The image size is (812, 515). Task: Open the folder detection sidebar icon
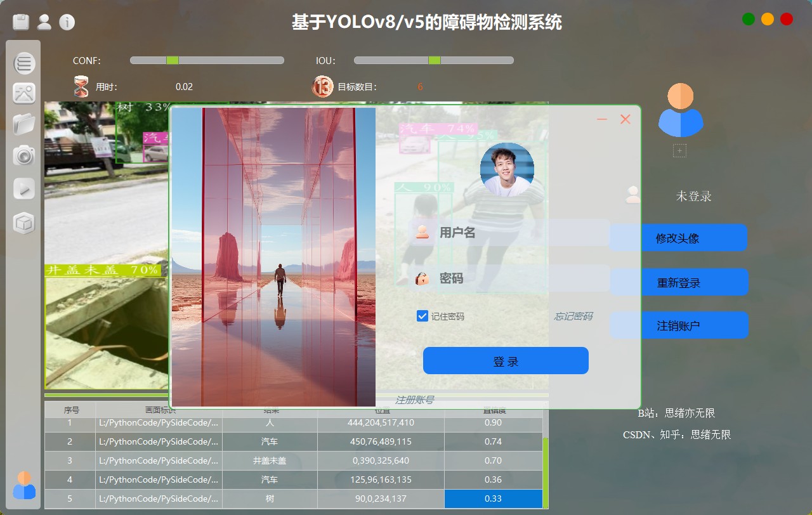[24, 124]
